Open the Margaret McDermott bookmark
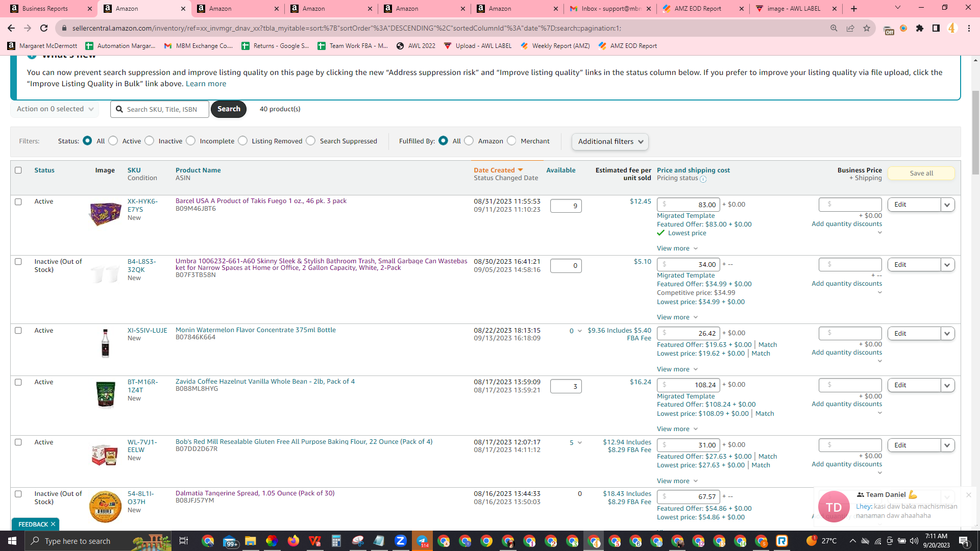Image resolution: width=980 pixels, height=551 pixels. [42, 46]
